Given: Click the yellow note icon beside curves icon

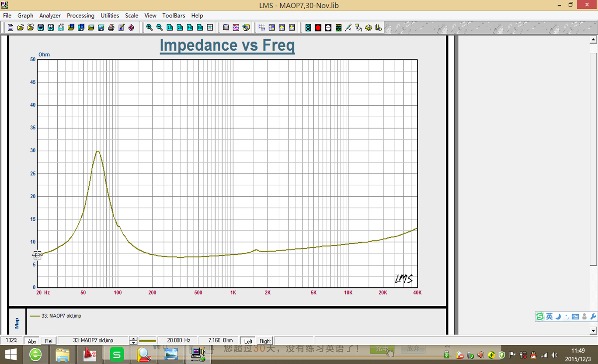Looking at the screenshot, I should (246, 28).
